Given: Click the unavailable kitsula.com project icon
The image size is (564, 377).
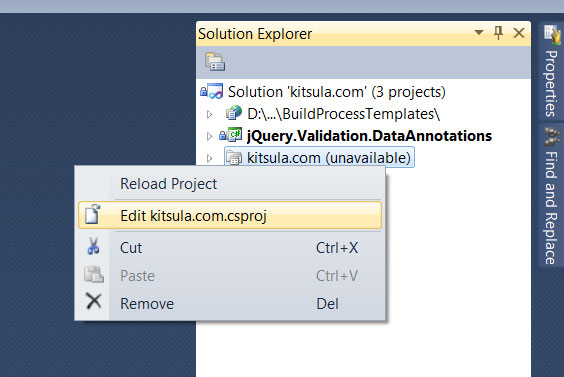Looking at the screenshot, I should pos(233,158).
